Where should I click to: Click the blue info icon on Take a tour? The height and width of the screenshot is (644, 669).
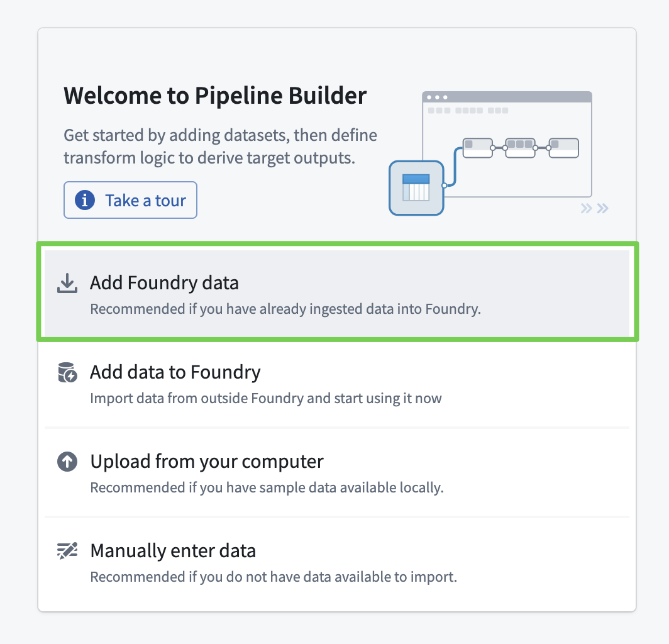85,201
